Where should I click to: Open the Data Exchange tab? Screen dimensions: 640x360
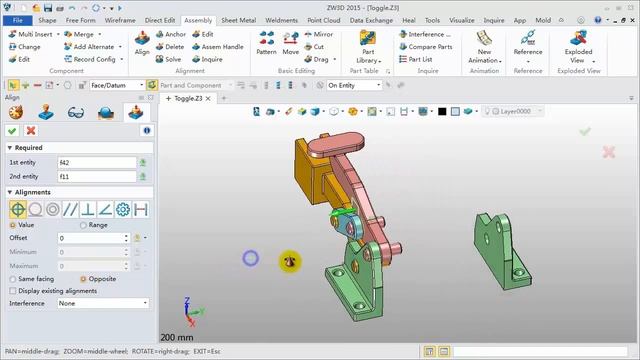(x=371, y=20)
